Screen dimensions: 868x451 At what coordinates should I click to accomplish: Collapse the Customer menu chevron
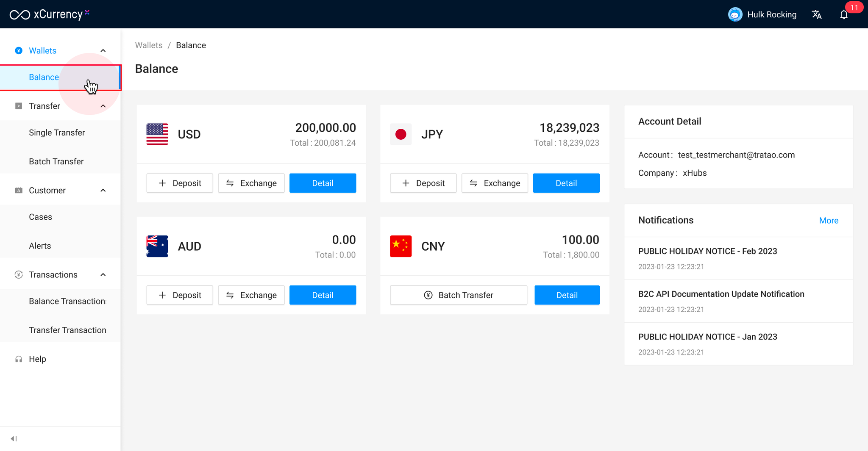[x=103, y=191]
